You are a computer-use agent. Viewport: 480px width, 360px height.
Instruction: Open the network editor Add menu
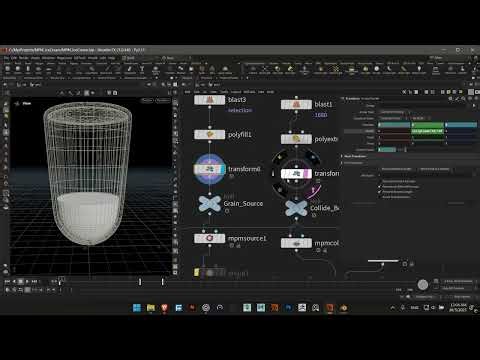188,92
